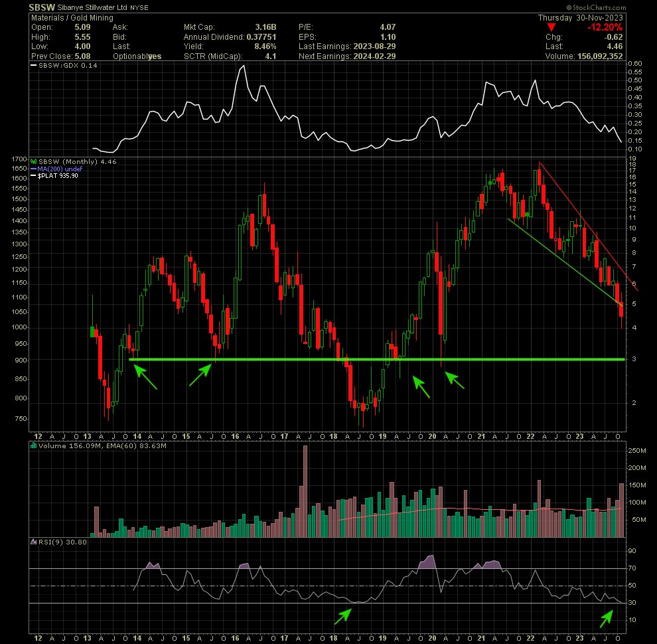Click the 0.60 ratio axis label
Image resolution: width=657 pixels, height=644 pixels.
coord(635,63)
